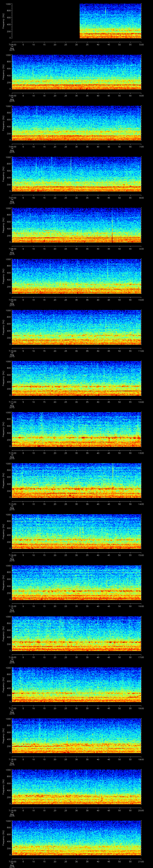This screenshot has width=153, height=868.
Task: Click the 11:00 end-of-minute label
Action: [x=141, y=351]
